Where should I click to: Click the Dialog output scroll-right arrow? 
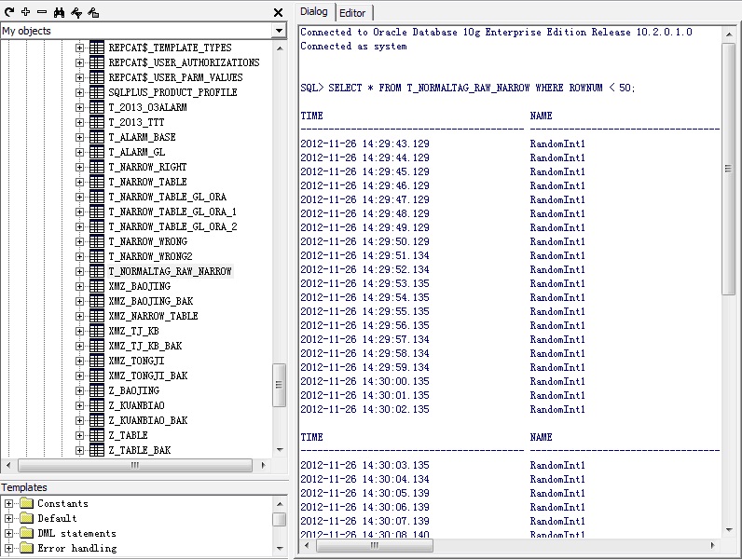[713, 545]
